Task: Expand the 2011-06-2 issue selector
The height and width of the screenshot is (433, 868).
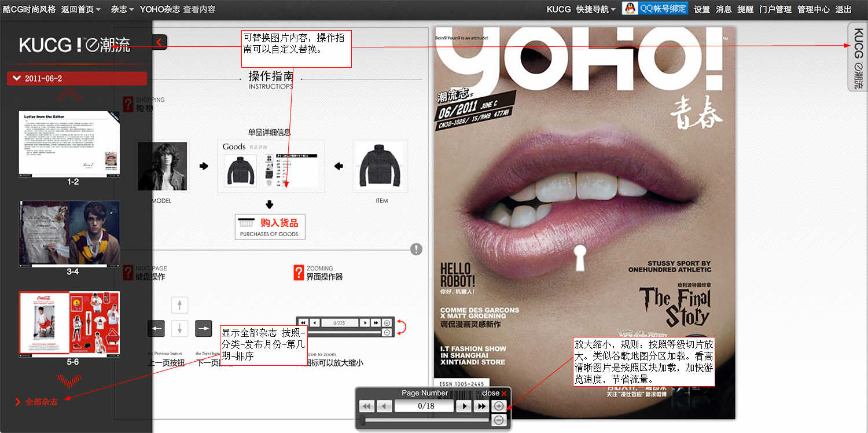Action: (x=77, y=78)
